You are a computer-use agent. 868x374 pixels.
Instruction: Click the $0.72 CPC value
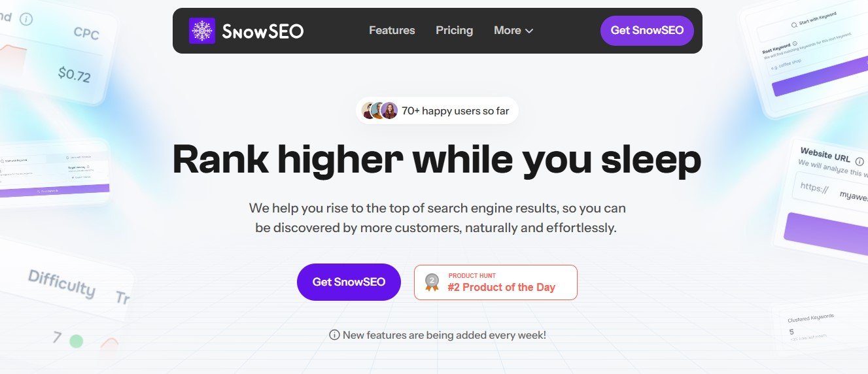[x=74, y=74]
